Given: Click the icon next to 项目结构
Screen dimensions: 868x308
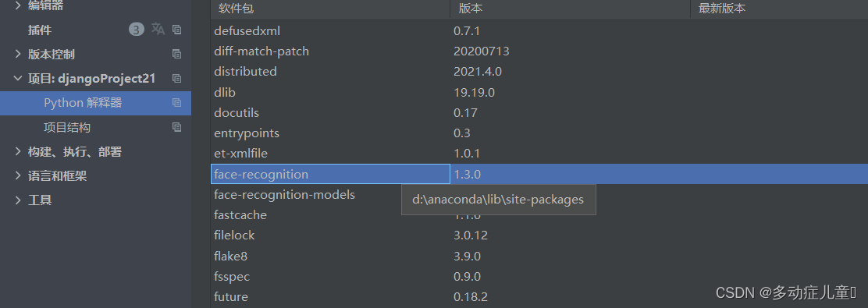Looking at the screenshot, I should pyautogui.click(x=176, y=126).
